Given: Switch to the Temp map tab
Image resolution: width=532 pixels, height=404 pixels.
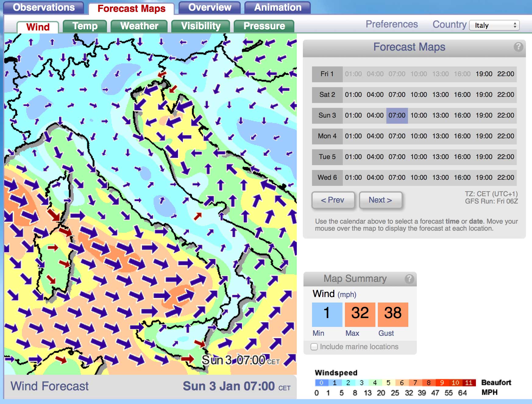Looking at the screenshot, I should tap(85, 26).
